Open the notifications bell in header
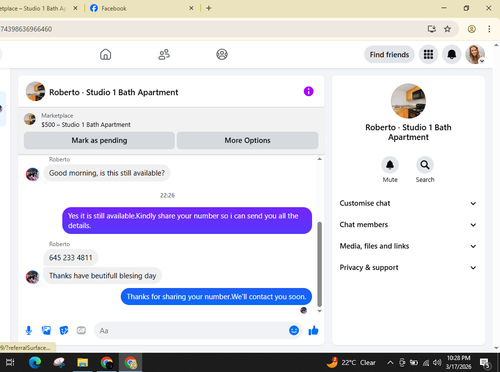 (452, 54)
